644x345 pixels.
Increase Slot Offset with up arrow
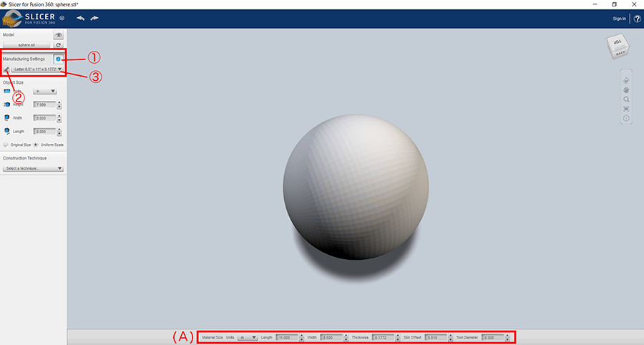tap(451, 336)
